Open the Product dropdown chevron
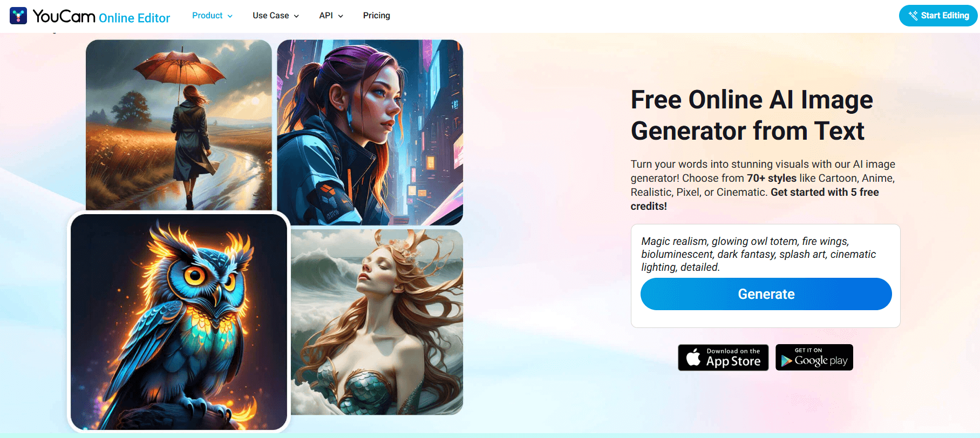The image size is (980, 438). click(x=230, y=16)
